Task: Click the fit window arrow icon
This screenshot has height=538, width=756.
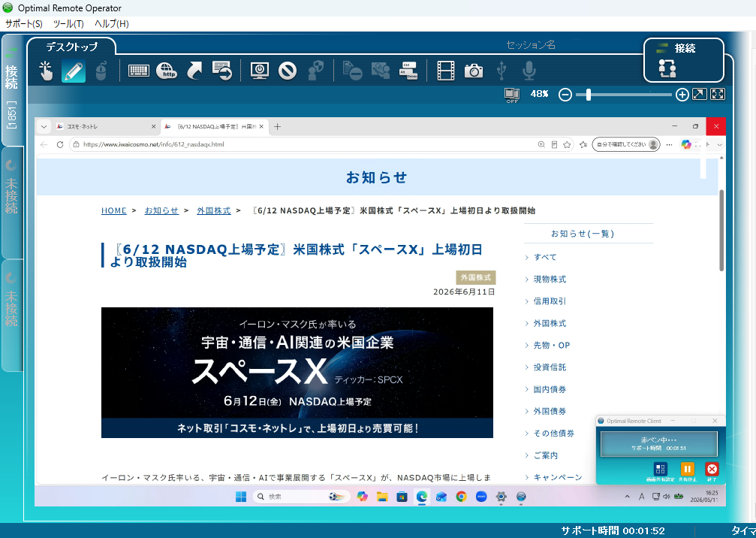Action: [699, 94]
